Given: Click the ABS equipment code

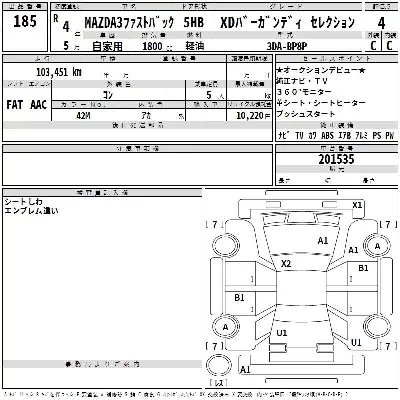Looking at the screenshot, I should point(327,135).
